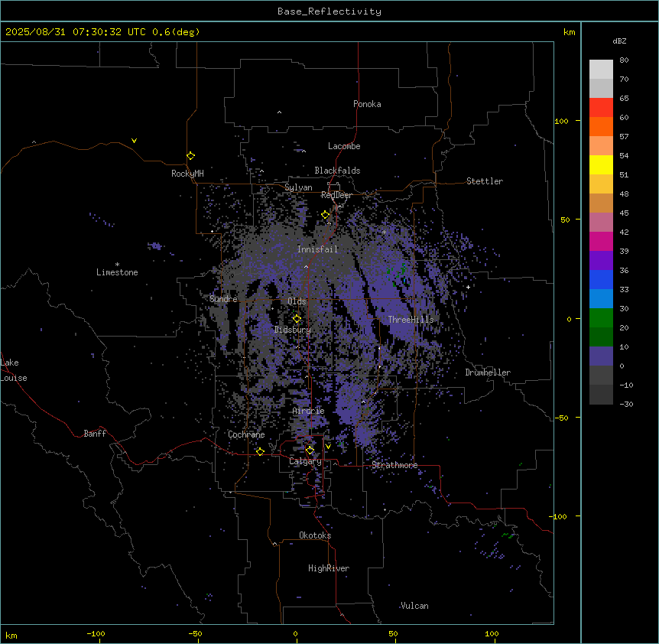Click the Okotoks city label
The width and height of the screenshot is (659, 644).
click(x=315, y=535)
